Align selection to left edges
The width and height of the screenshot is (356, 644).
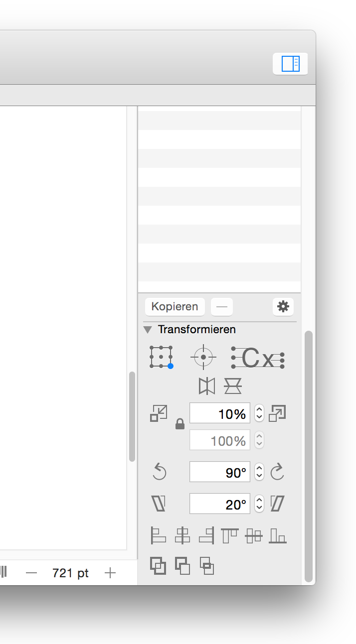pyautogui.click(x=159, y=535)
